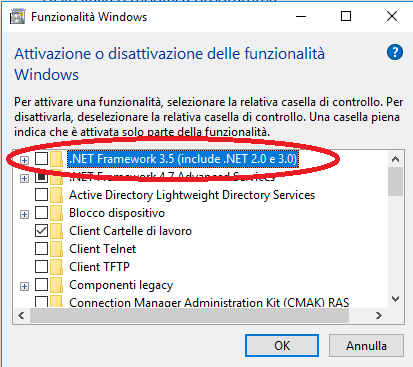Expand the Blocco dispositivo node
The width and height of the screenshot is (413, 367).
(x=24, y=214)
